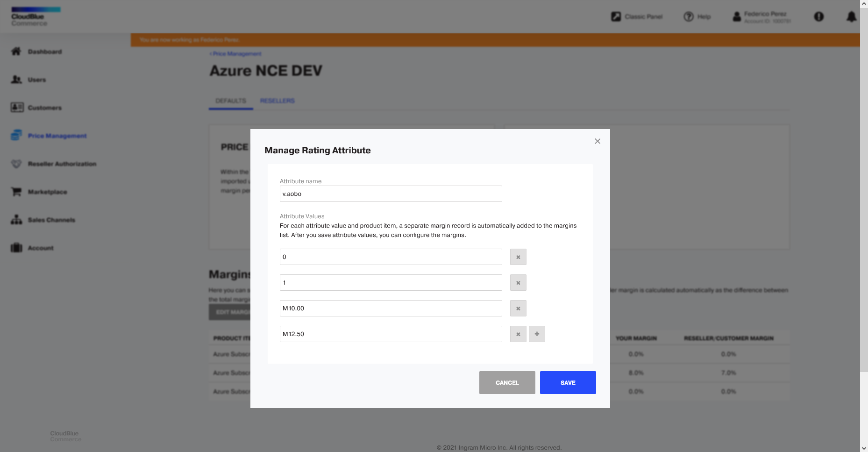The image size is (868, 452).
Task: Open the Account briefcase icon
Action: tap(16, 248)
